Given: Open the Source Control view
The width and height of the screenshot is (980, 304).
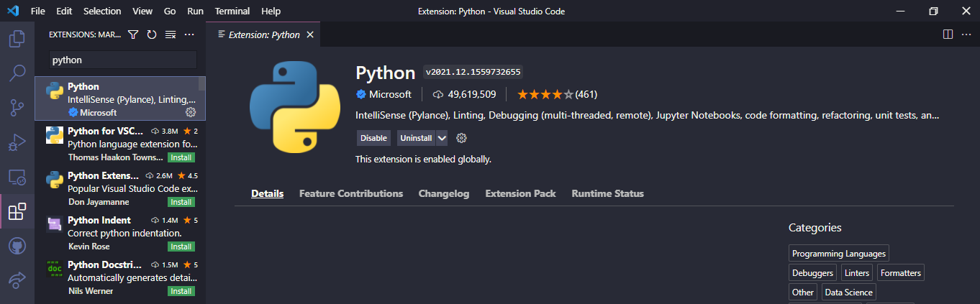Looking at the screenshot, I should click(17, 108).
